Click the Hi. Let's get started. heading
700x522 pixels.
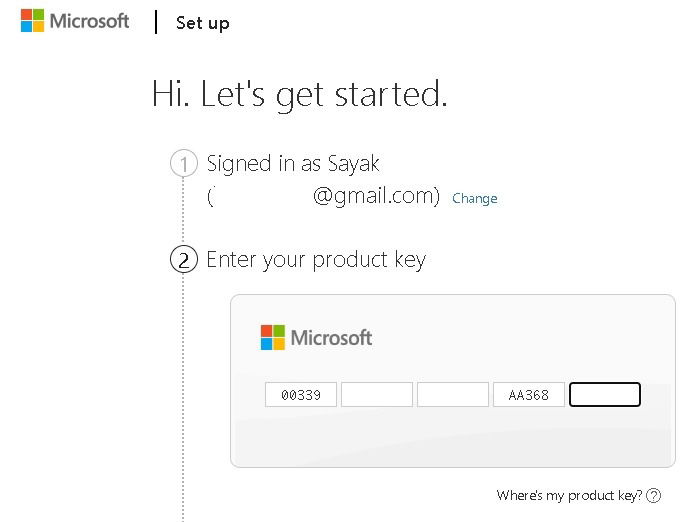300,95
